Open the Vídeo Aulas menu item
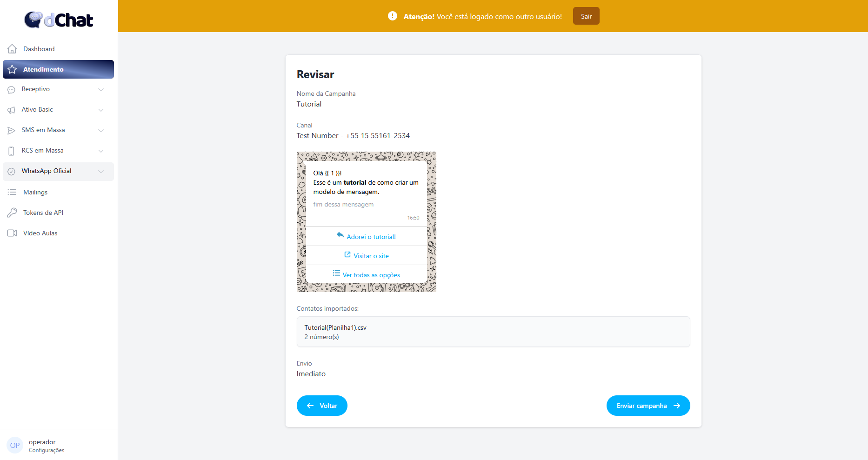Viewport: 868px width, 460px height. [x=40, y=233]
